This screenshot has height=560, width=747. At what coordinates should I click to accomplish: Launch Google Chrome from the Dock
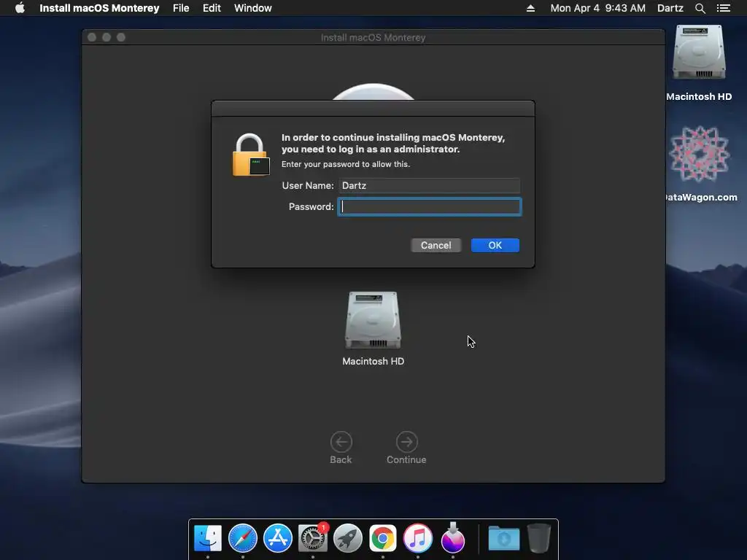382,538
